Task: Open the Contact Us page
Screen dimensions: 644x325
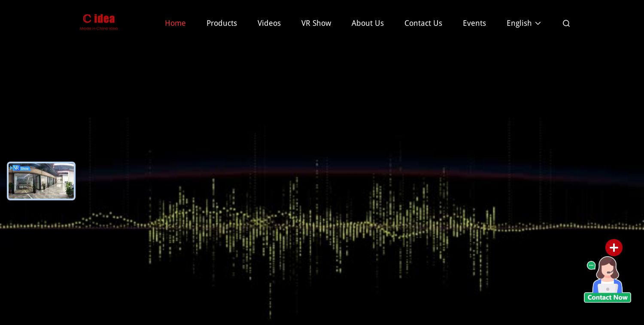Action: tap(423, 23)
